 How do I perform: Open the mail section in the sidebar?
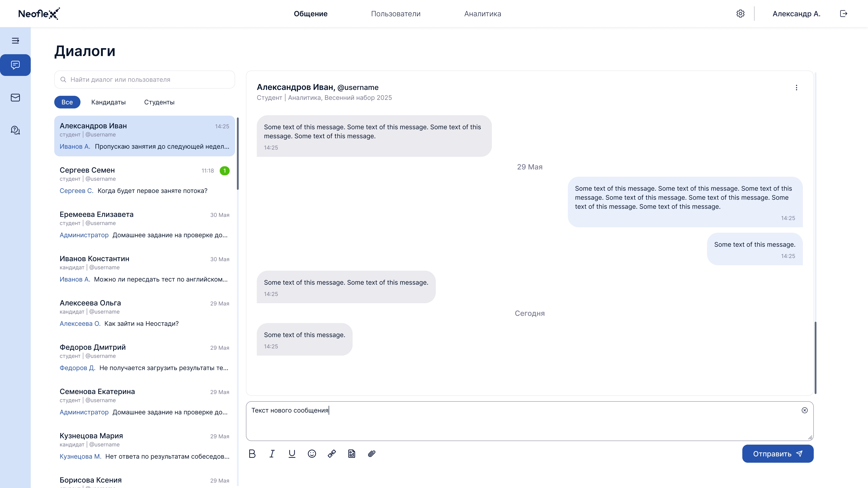pyautogui.click(x=16, y=98)
